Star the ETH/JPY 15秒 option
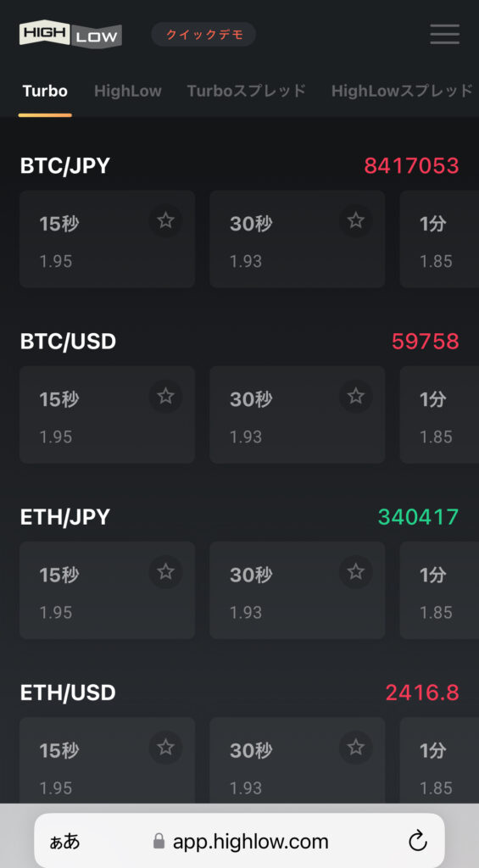This screenshot has height=868, width=479. pyautogui.click(x=165, y=572)
